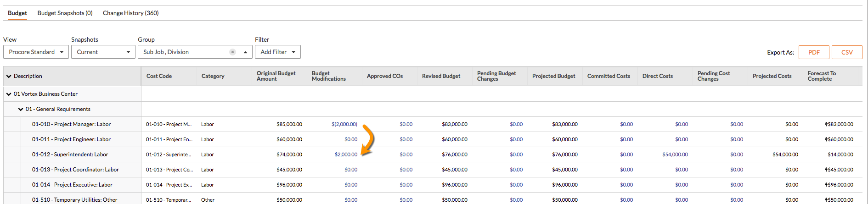Select the 01-510 - Temporary Utilities: Other row
868x204 pixels.
[74, 200]
